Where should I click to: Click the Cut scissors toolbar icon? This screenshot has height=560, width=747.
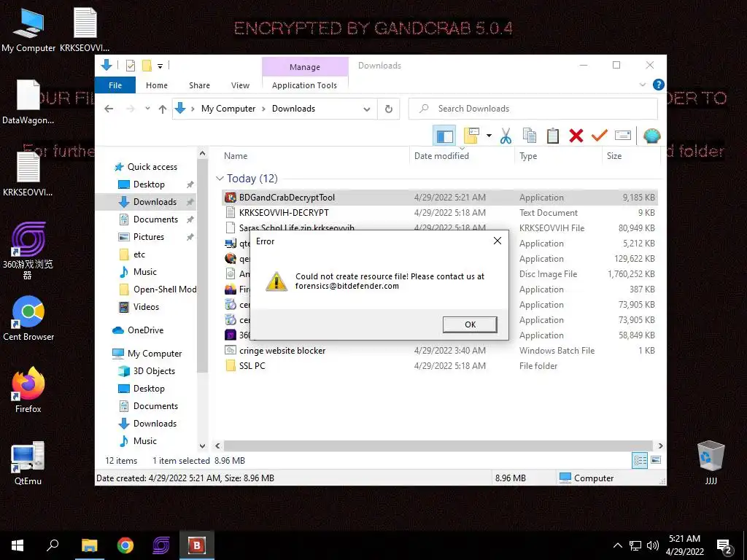(506, 136)
